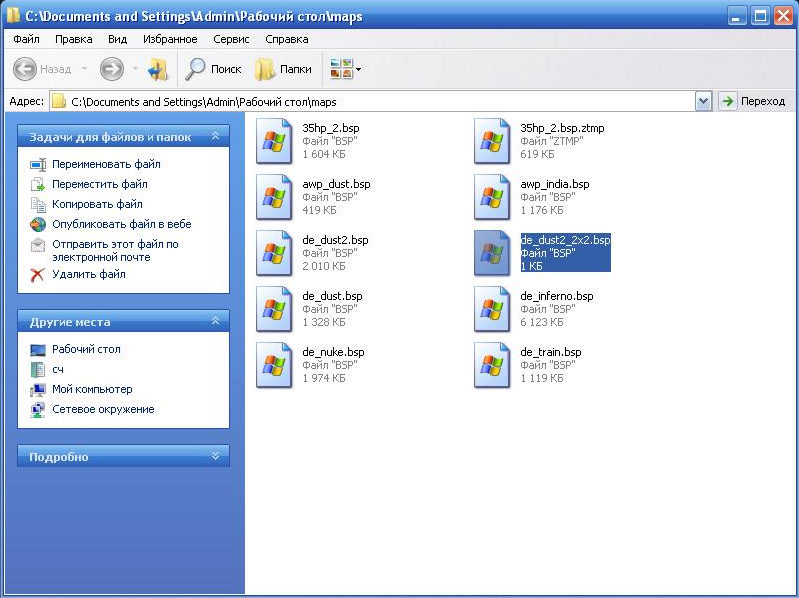Select the de_nuke.bsp file icon
Image resolution: width=799 pixels, height=598 pixels.
point(274,365)
